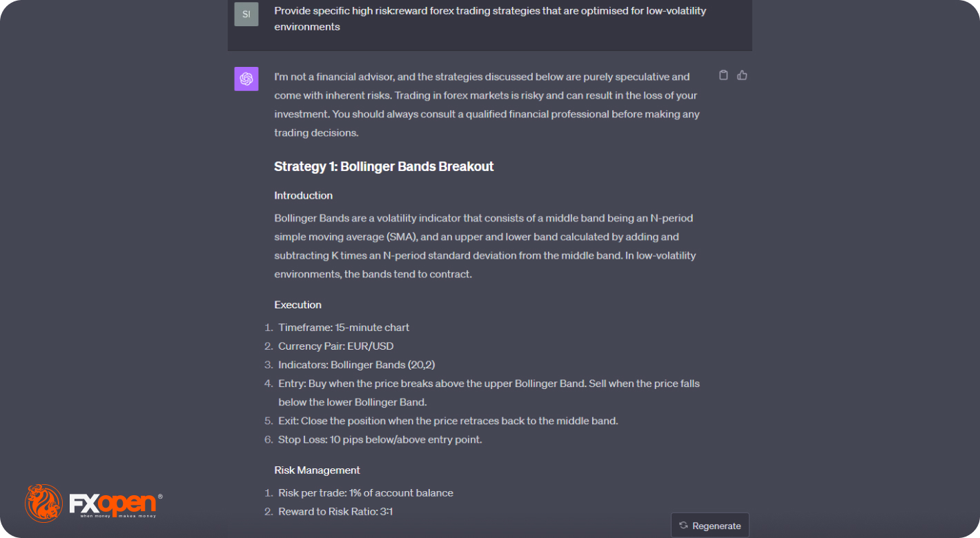Click the user's forex strategy prompt text
Viewport: 980px width, 538px height.
click(x=489, y=19)
